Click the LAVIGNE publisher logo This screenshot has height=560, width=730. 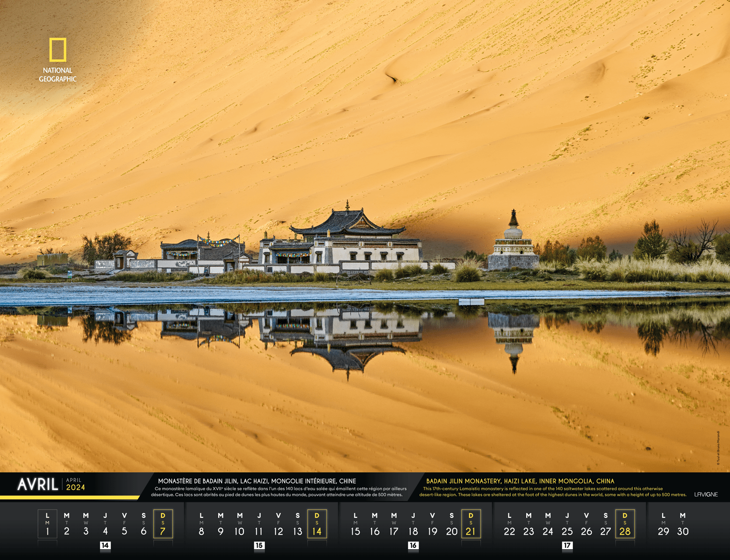(706, 495)
